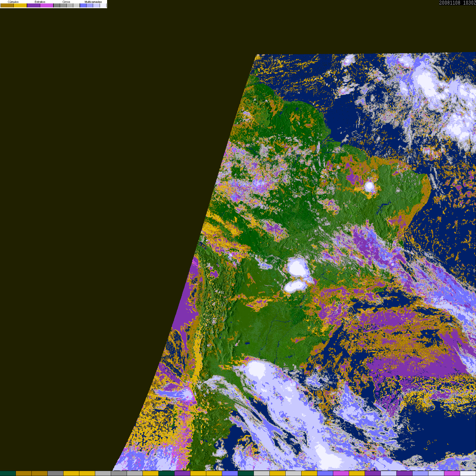Click the white segment of the bottom color strip
476x476 pixels.
coord(468,473)
